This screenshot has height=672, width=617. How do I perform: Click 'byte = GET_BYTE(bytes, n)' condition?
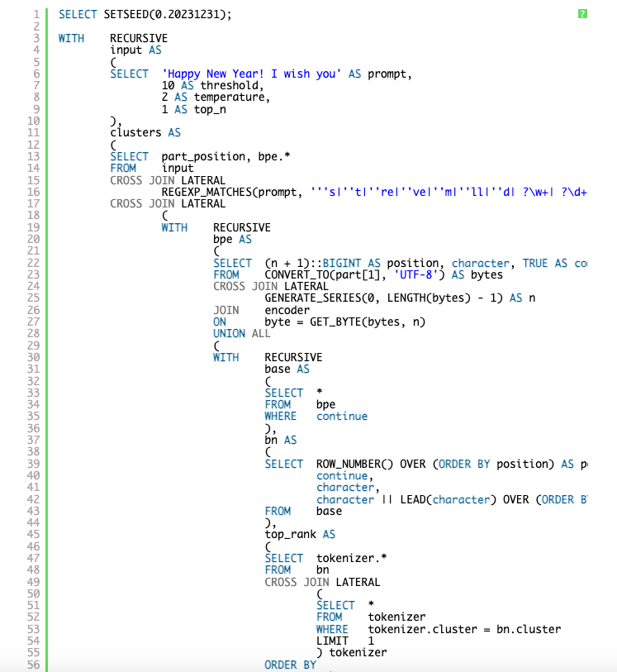tap(345, 322)
